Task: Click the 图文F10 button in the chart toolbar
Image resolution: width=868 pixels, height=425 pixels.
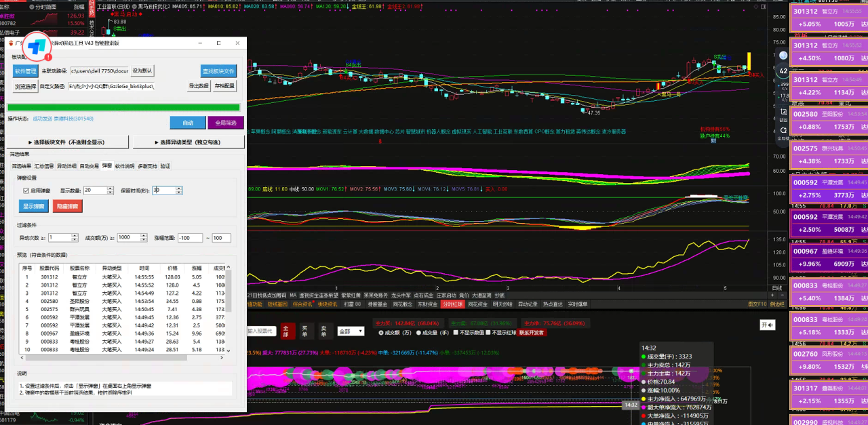Action: [x=757, y=304]
